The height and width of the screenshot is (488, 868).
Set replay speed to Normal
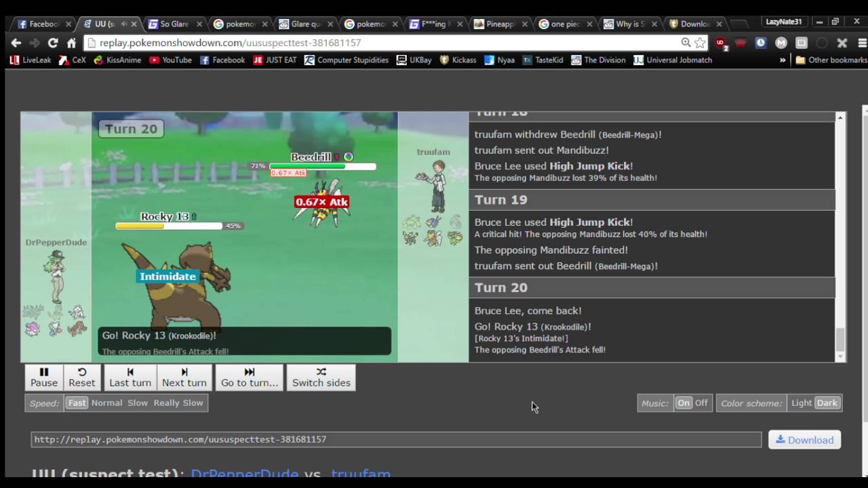coord(107,403)
